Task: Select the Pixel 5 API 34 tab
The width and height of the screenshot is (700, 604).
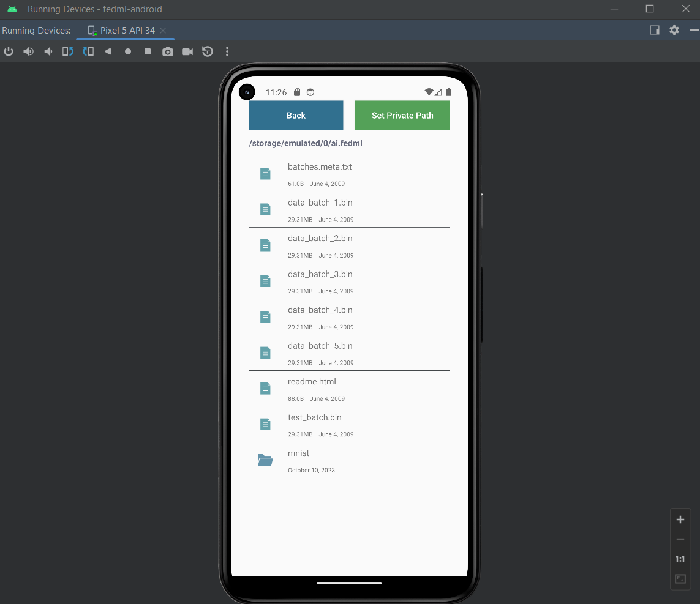Action: pyautogui.click(x=126, y=30)
